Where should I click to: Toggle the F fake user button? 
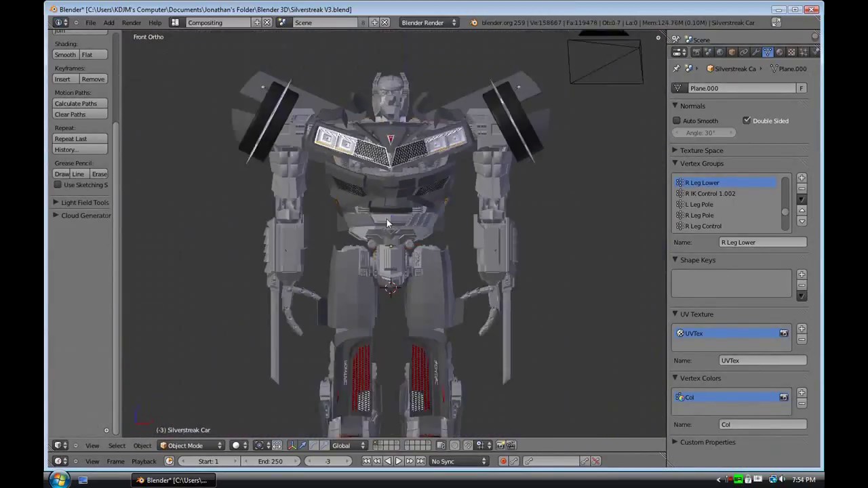(802, 88)
